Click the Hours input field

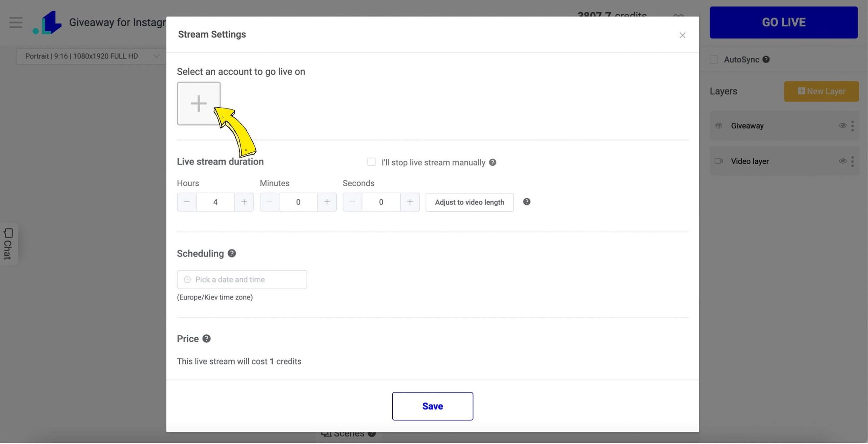(215, 202)
